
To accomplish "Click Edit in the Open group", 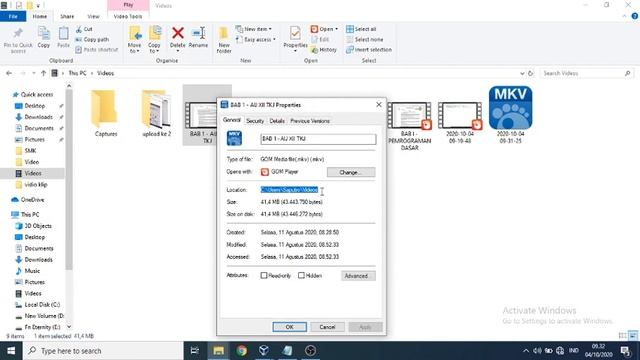I will [x=320, y=40].
